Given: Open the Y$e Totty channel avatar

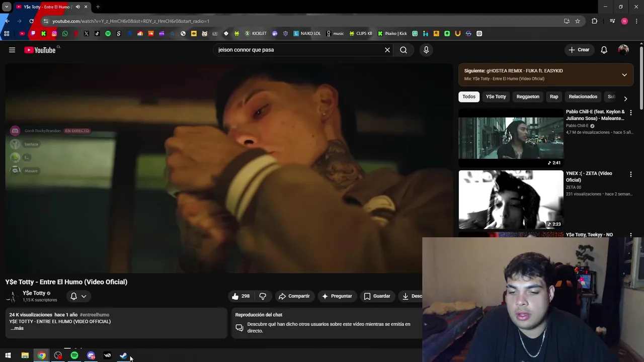Looking at the screenshot, I should pos(12,296).
